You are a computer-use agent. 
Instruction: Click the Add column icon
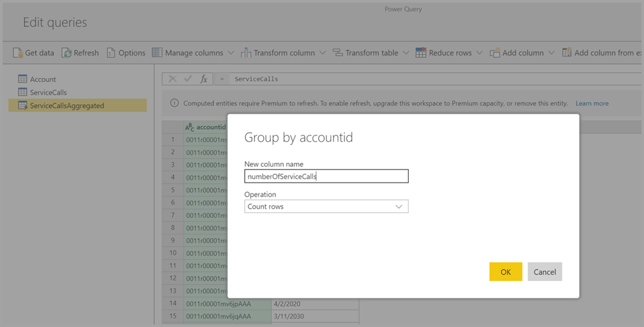(x=495, y=53)
